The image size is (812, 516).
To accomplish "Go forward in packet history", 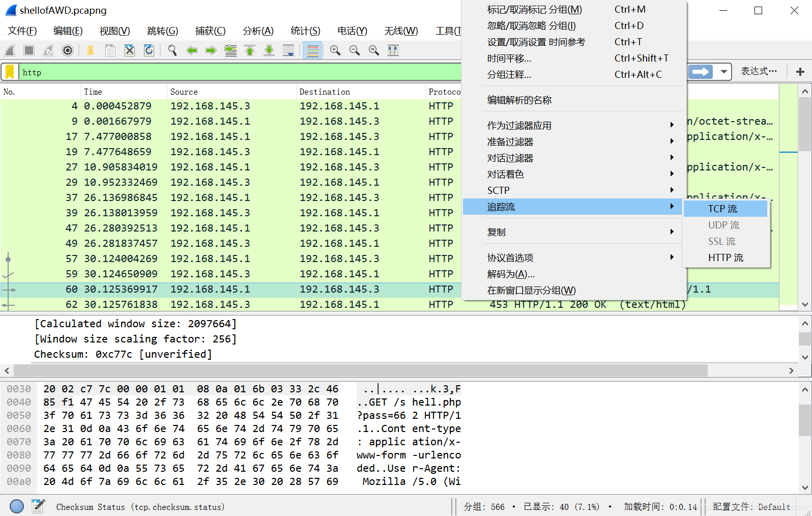I will [211, 50].
